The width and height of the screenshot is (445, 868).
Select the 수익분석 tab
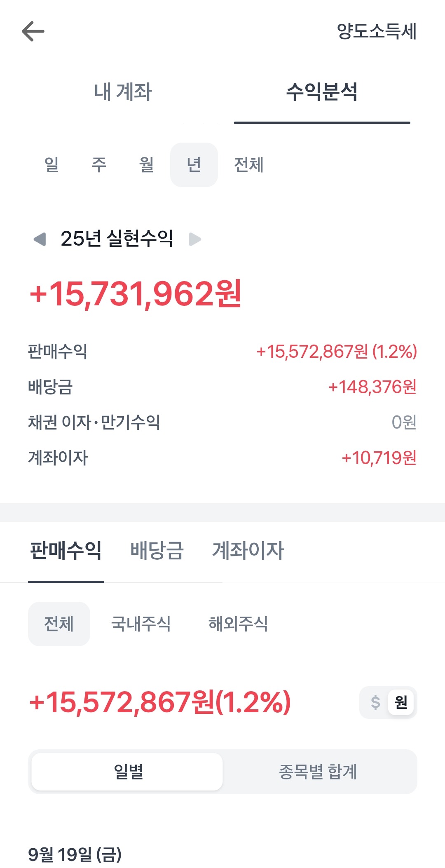(x=322, y=91)
